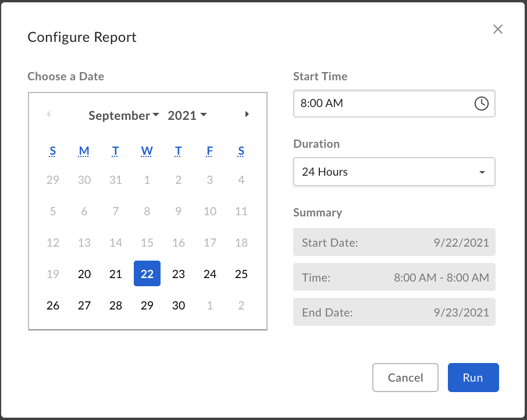Close the Configure Report dialog
Viewport: 527px width, 420px height.
(497, 29)
